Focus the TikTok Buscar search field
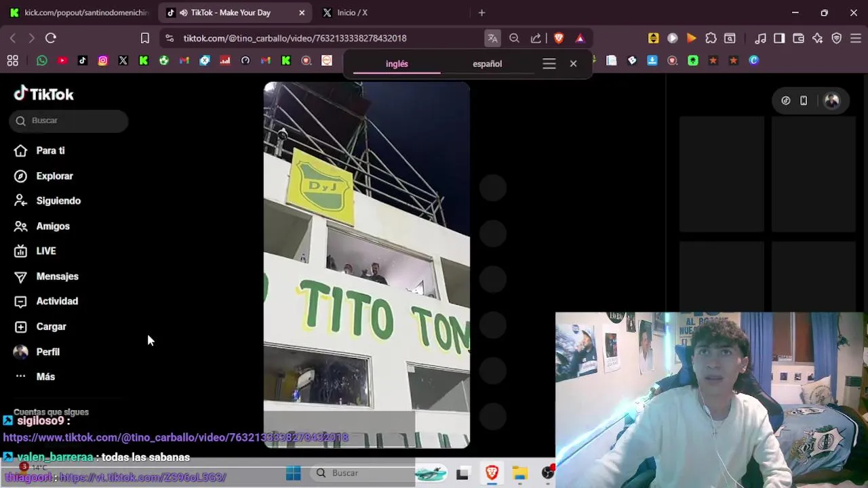 pyautogui.click(x=68, y=121)
